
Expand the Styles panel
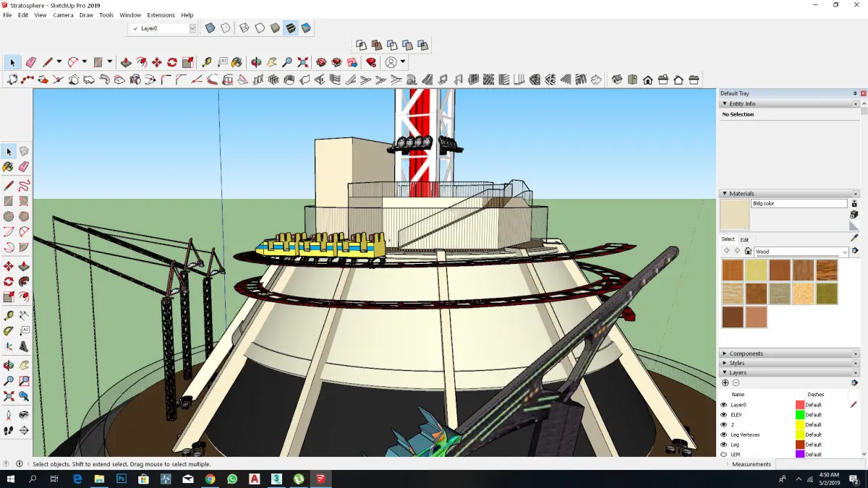[x=788, y=363]
